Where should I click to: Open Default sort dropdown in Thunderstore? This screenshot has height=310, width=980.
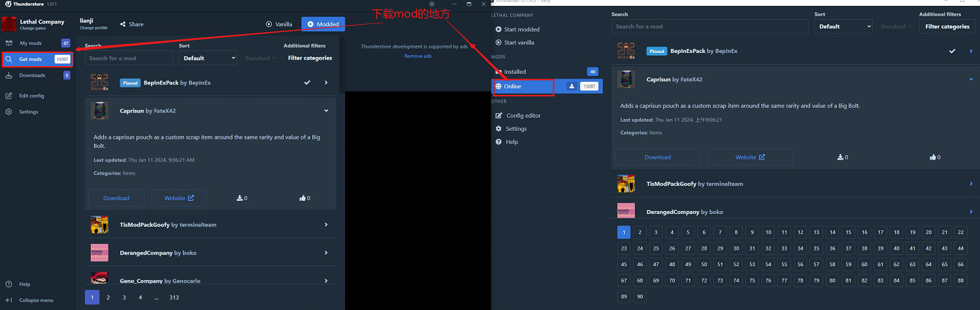pyautogui.click(x=208, y=58)
